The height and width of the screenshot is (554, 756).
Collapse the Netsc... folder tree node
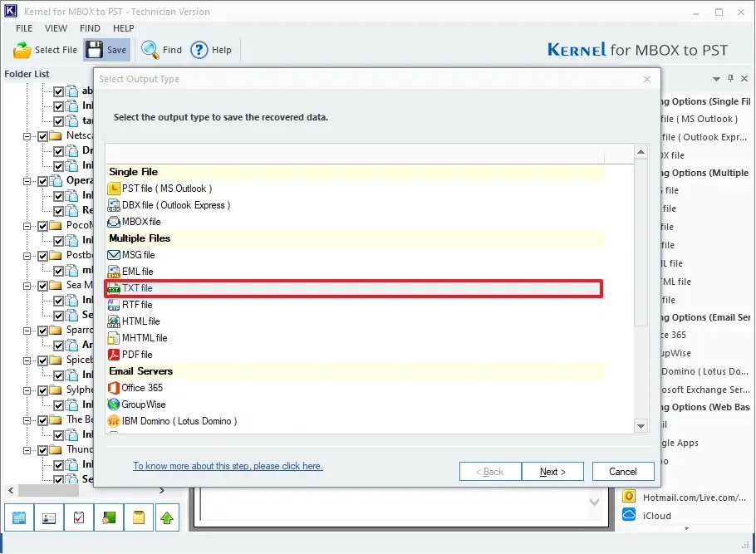point(27,136)
